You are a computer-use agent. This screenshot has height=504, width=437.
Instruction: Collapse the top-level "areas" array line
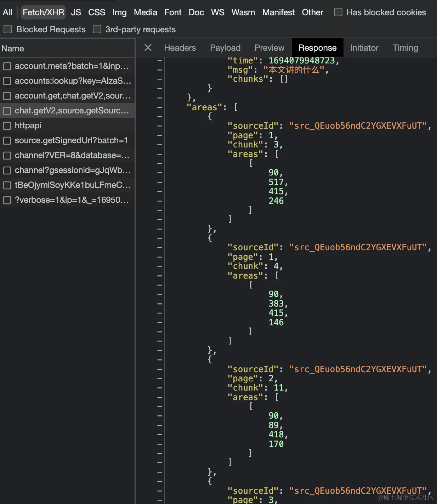point(160,107)
